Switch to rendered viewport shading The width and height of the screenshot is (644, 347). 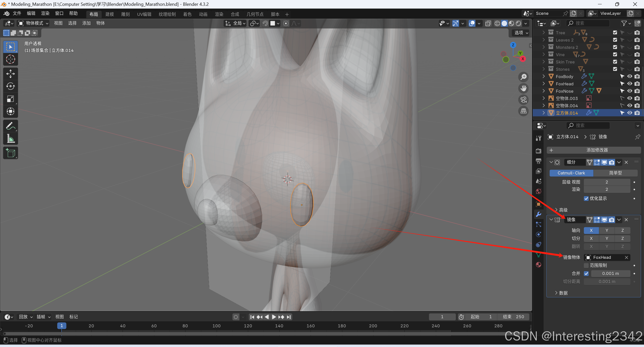coord(518,23)
